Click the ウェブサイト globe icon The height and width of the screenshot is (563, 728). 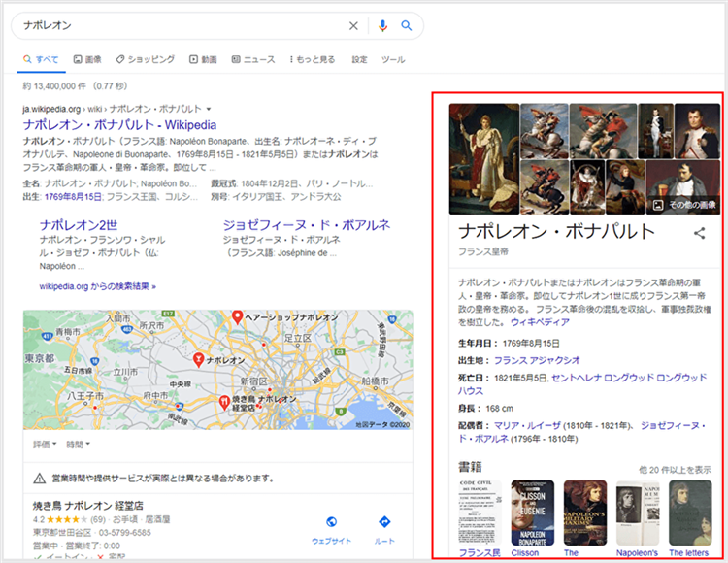tap(332, 522)
